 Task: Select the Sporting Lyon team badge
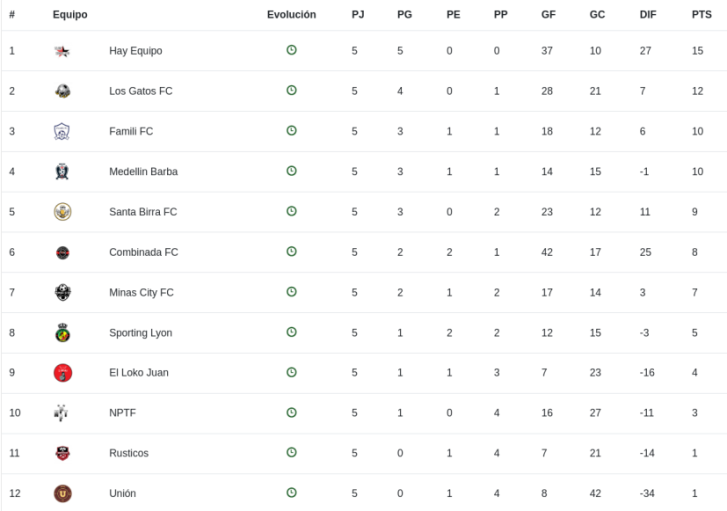[63, 332]
